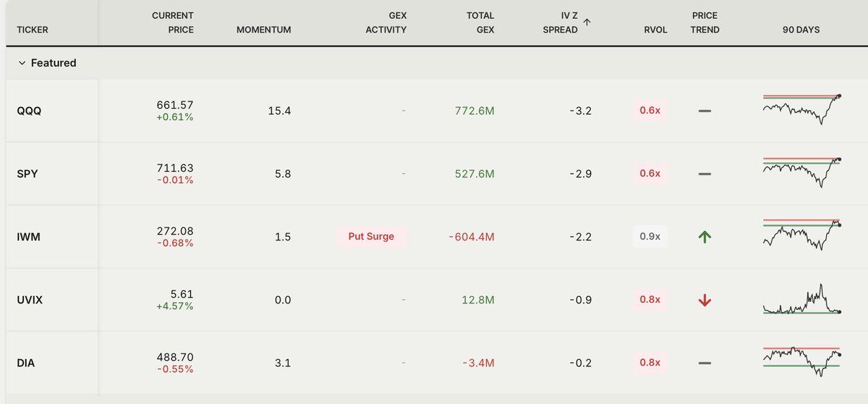Open UVIX 90 days sparkline chart
The height and width of the screenshot is (404, 868).
coord(801,298)
